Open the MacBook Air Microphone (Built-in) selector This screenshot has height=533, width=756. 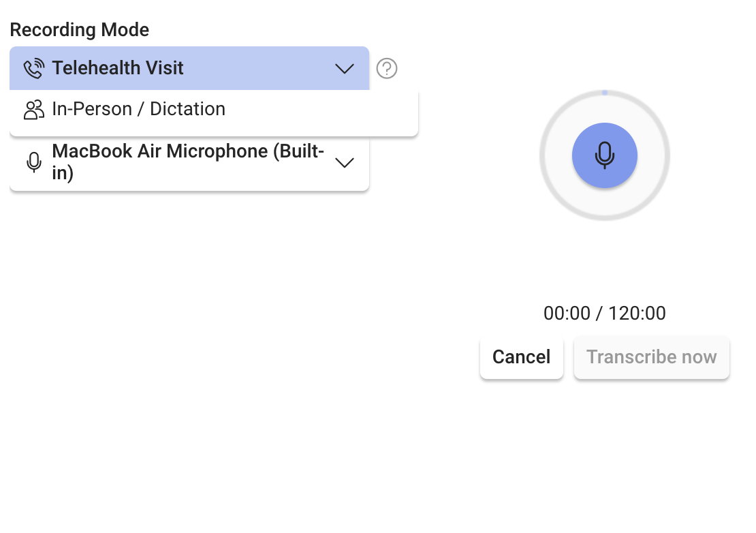[189, 162]
